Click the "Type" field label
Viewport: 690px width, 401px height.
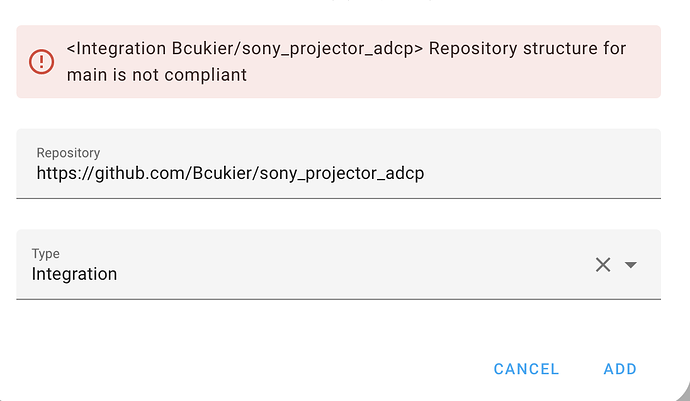[x=46, y=254]
